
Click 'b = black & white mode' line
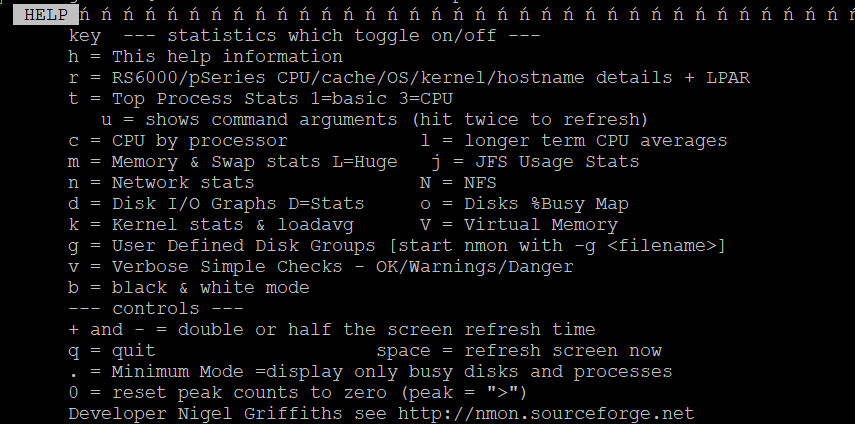click(189, 288)
